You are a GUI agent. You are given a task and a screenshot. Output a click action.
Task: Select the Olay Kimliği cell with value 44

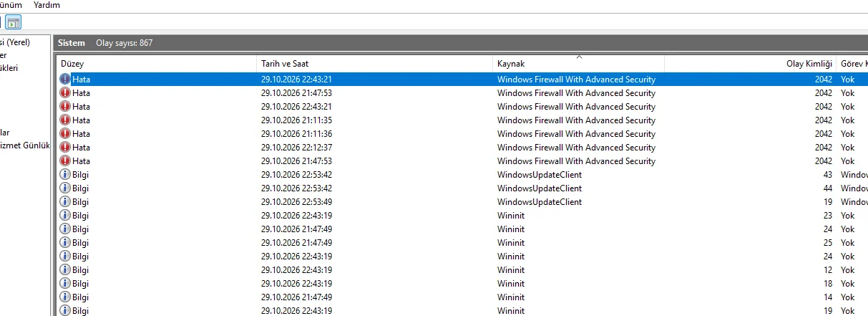[828, 188]
